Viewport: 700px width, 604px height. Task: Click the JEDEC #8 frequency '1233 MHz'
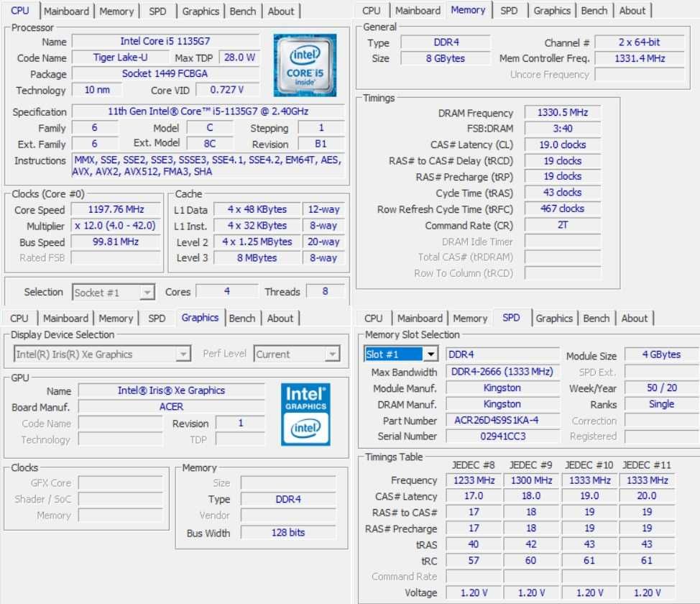[474, 480]
